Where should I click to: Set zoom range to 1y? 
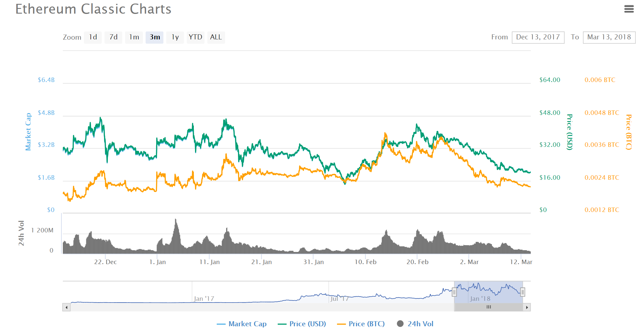tap(175, 37)
